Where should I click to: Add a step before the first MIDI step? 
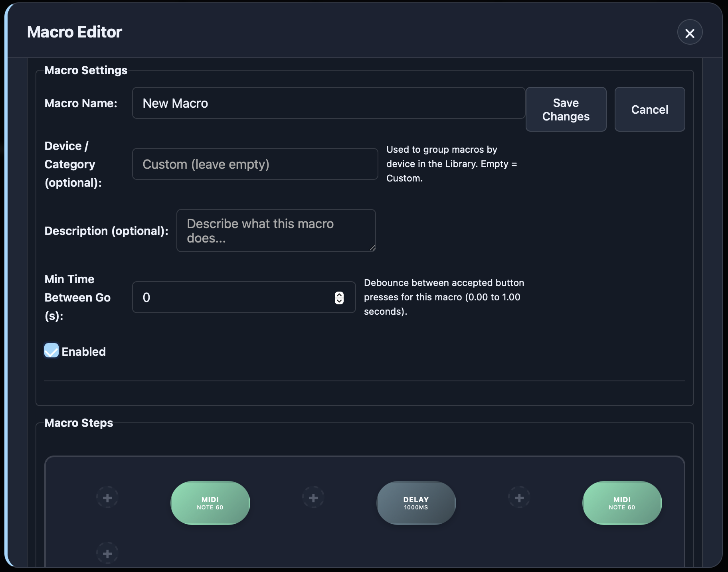(x=107, y=498)
